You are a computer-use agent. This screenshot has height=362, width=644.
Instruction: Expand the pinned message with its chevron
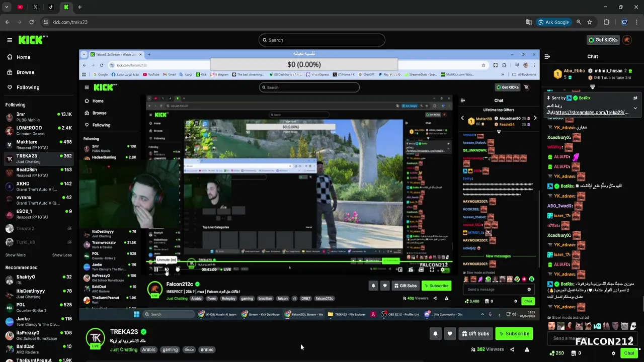click(x=635, y=108)
